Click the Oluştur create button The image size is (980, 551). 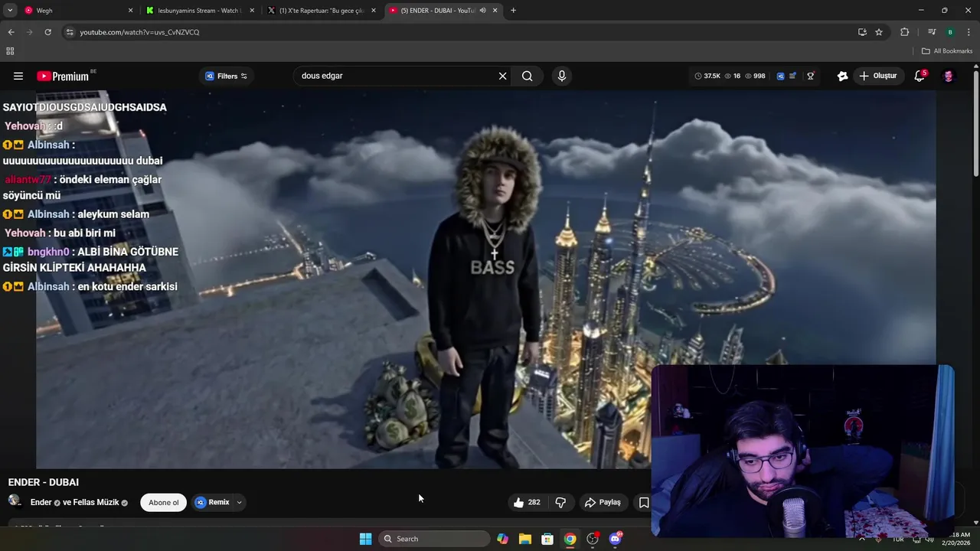click(877, 76)
